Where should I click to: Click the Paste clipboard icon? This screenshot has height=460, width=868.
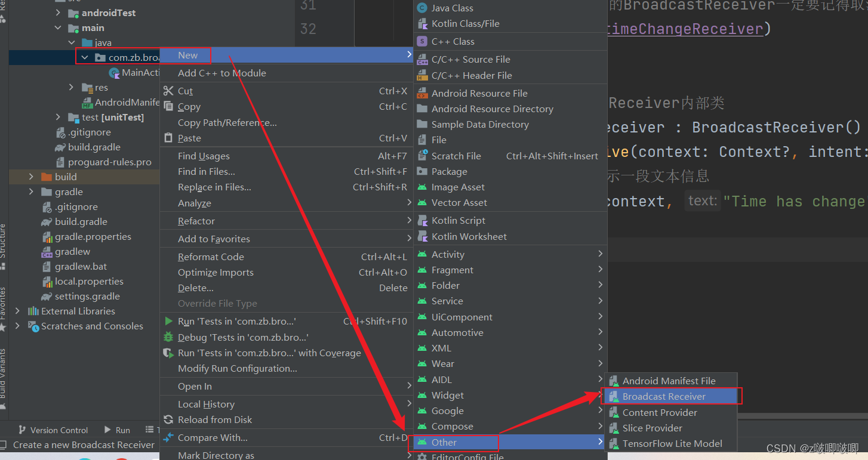click(x=168, y=138)
